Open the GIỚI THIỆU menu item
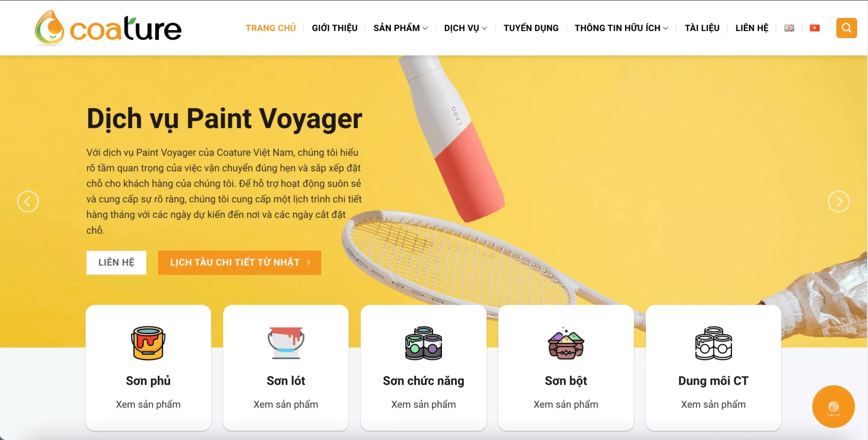Viewport: 868px width, 440px height. 335,28
